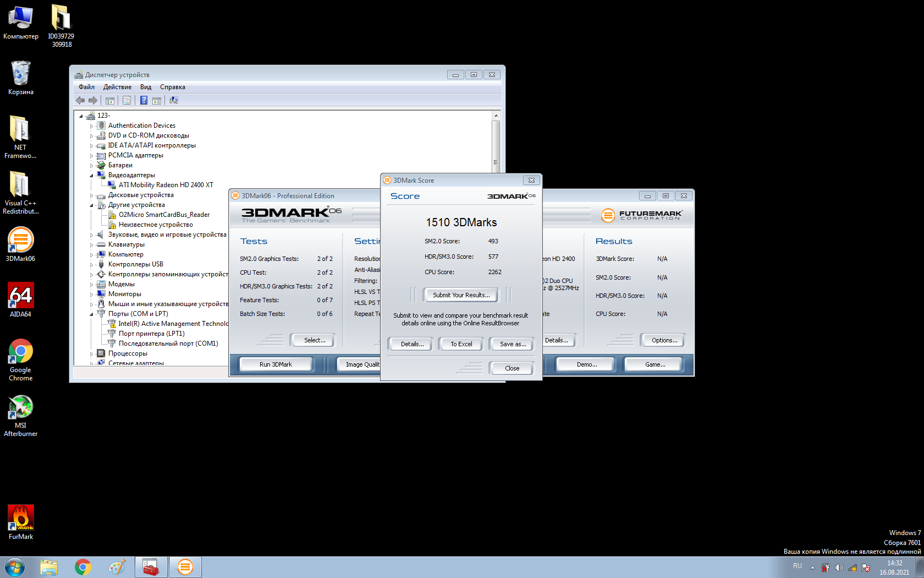
Task: Click the Chrome icon on the taskbar
Action: click(83, 567)
